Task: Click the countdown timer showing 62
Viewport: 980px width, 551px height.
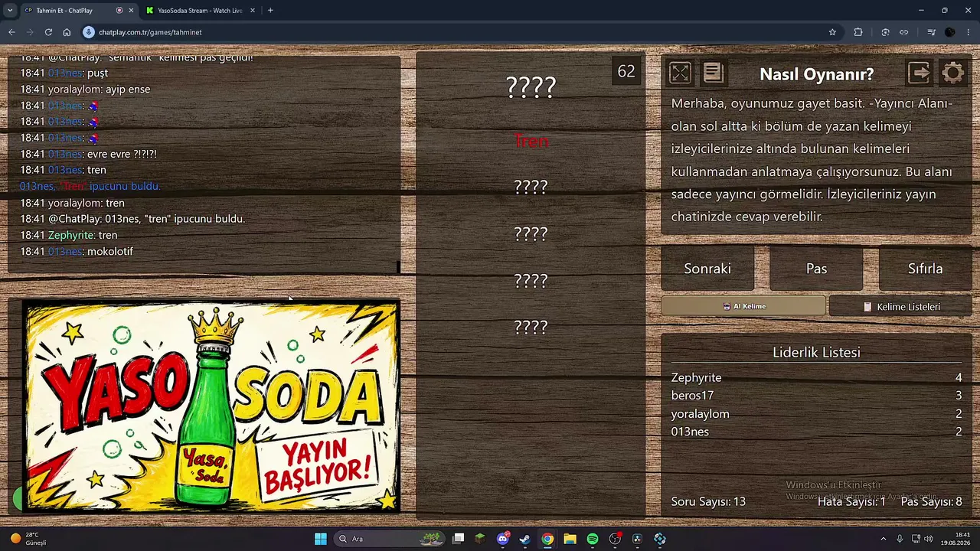Action: coord(626,71)
